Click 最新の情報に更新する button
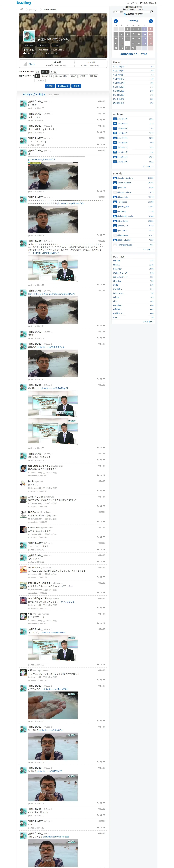The width and height of the screenshot is (174, 868). [x=133, y=7]
